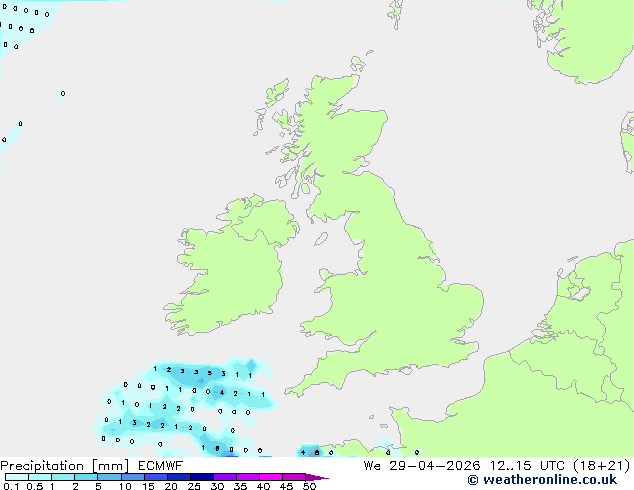Click the weatheronline.co.uk copyright link
634x490 pixels.
click(542, 480)
